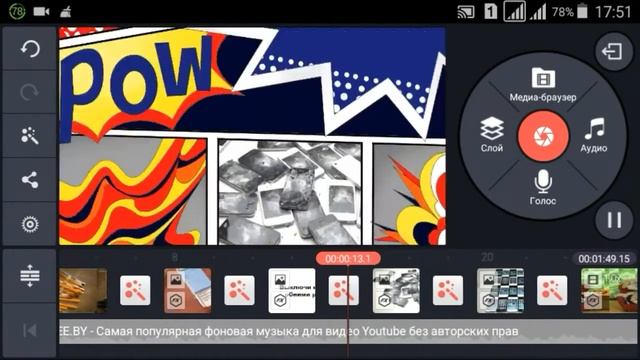This screenshot has height=360, width=640.
Task: Tap the video preview window
Action: coord(252,136)
